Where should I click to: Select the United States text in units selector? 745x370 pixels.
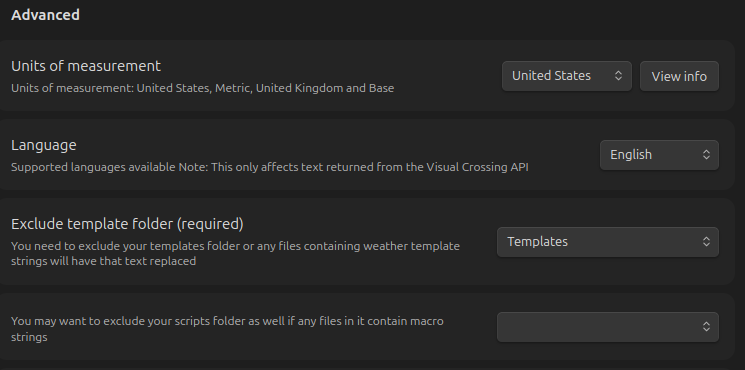tap(551, 76)
